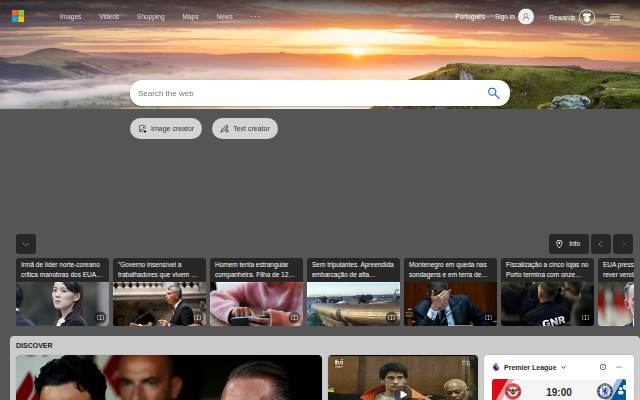Open the 'Sem tripulantes. Apreendida embarcação' news card

(x=353, y=292)
